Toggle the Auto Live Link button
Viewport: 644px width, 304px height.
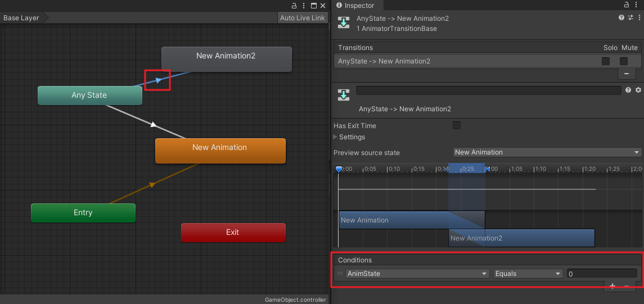pyautogui.click(x=302, y=18)
